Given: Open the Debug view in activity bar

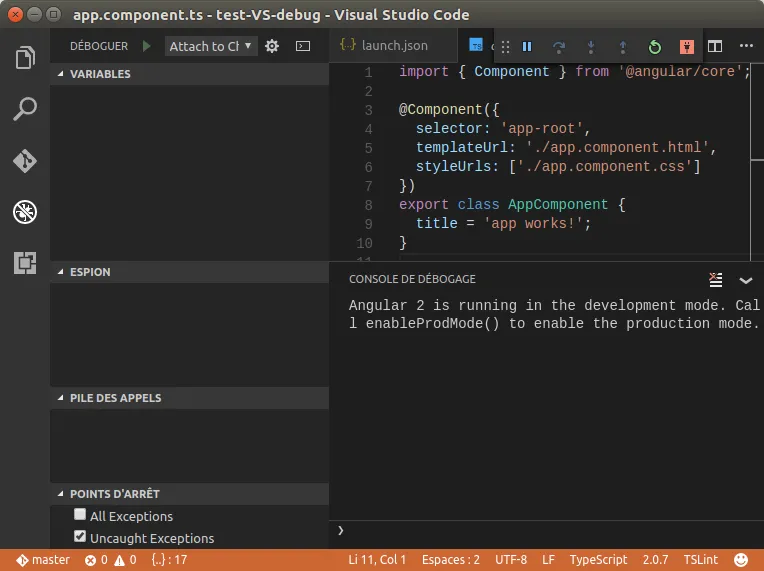Looking at the screenshot, I should pyautogui.click(x=25, y=212).
